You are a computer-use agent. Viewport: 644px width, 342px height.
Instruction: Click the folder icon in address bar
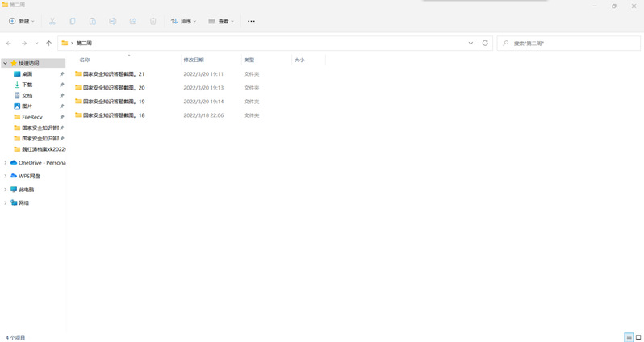65,43
